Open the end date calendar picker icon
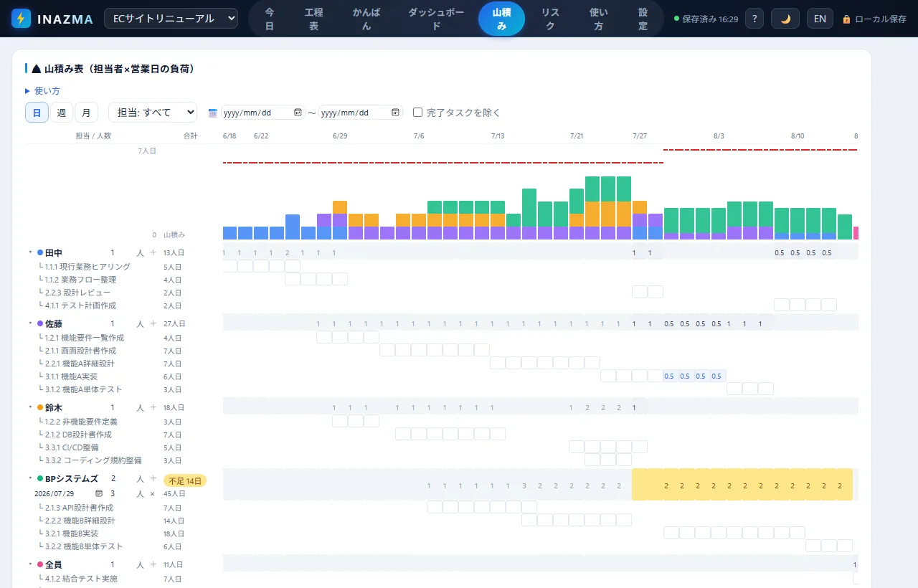Viewport: 918px width, 588px height. point(395,113)
